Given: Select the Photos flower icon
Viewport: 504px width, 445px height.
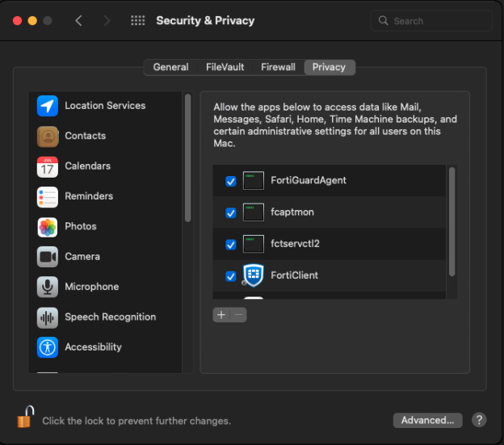Looking at the screenshot, I should 47,227.
